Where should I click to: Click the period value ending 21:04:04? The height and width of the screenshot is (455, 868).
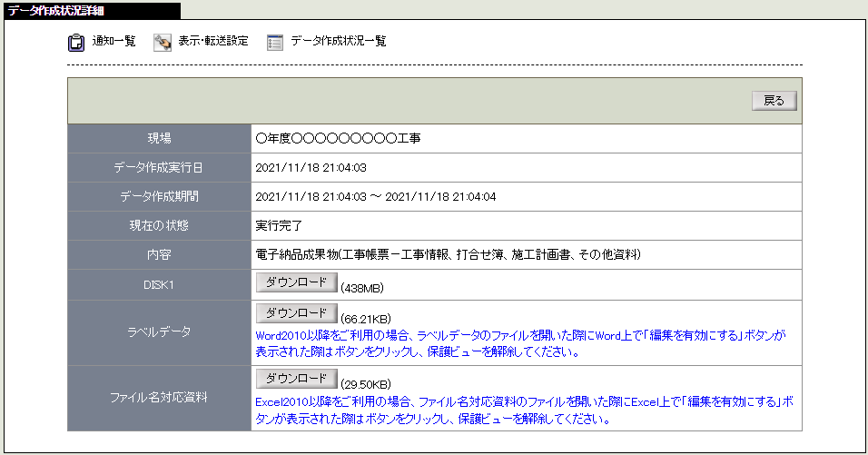(x=376, y=197)
